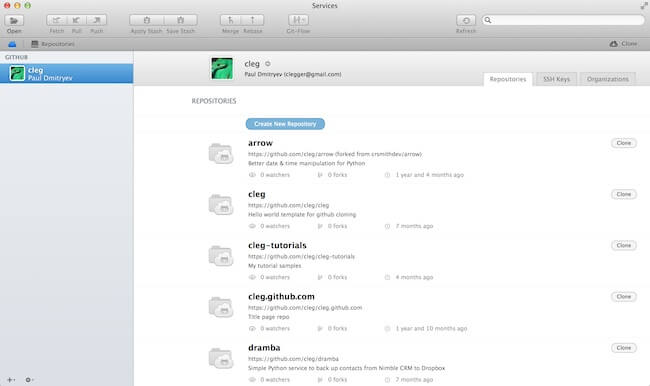Viewport: 650px width, 386px height.
Task: Open the github.com/cleg/cleg URL
Action: (x=289, y=205)
